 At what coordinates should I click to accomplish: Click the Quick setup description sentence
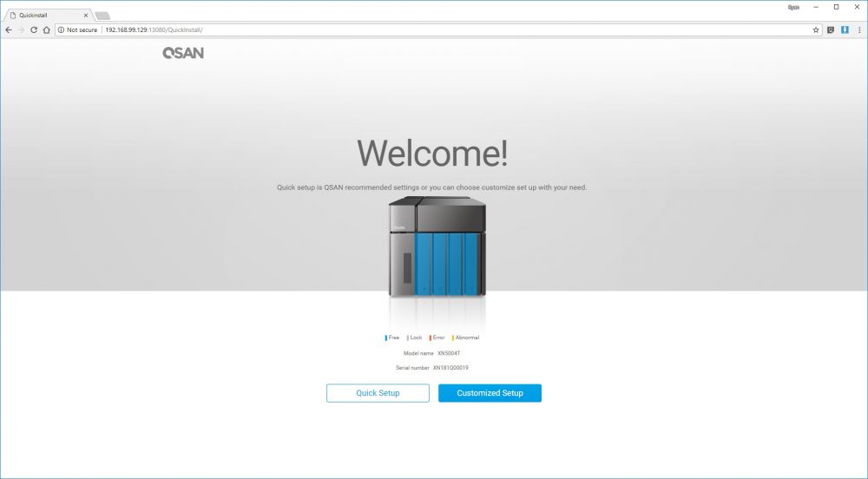pyautogui.click(x=431, y=187)
